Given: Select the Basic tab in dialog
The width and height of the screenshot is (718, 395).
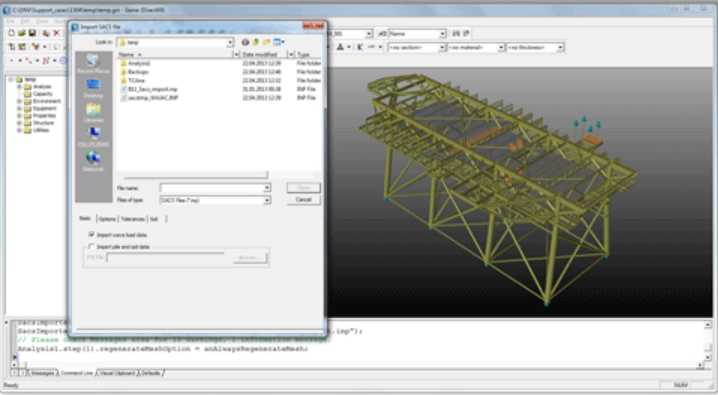Looking at the screenshot, I should pyautogui.click(x=85, y=219).
